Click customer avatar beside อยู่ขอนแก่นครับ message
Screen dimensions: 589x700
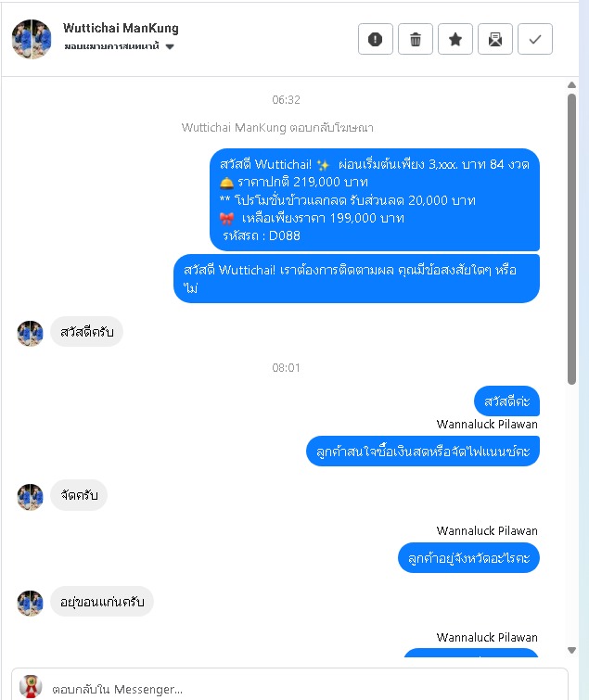click(31, 604)
